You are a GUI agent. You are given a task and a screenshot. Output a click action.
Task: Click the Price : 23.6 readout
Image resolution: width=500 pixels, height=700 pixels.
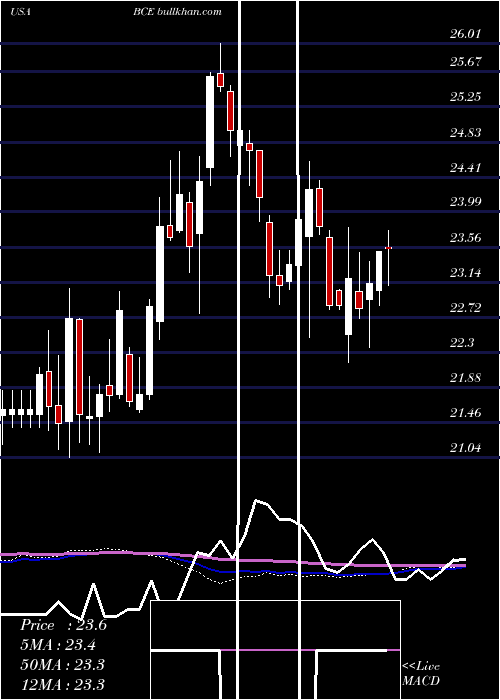(x=63, y=625)
